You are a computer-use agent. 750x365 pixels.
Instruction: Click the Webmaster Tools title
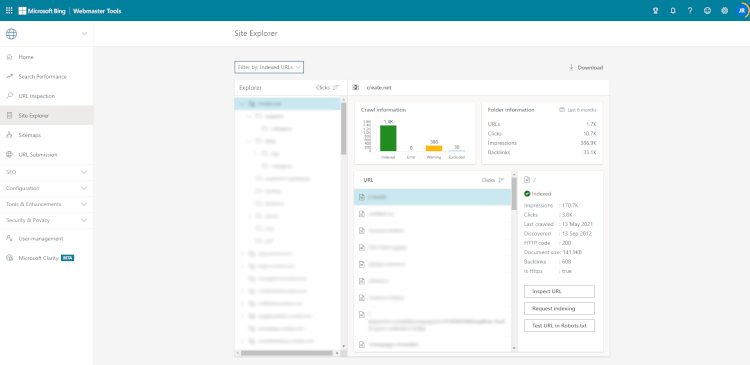(97, 11)
